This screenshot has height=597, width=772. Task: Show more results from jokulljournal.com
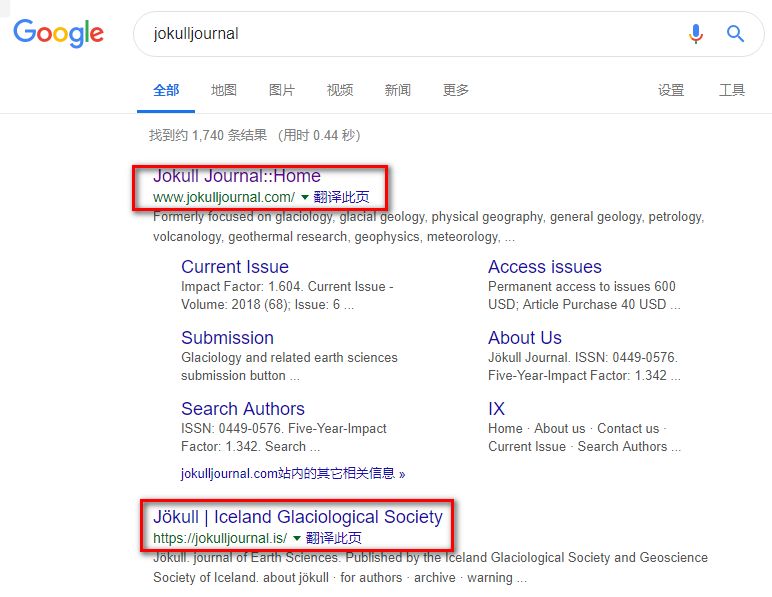293,473
